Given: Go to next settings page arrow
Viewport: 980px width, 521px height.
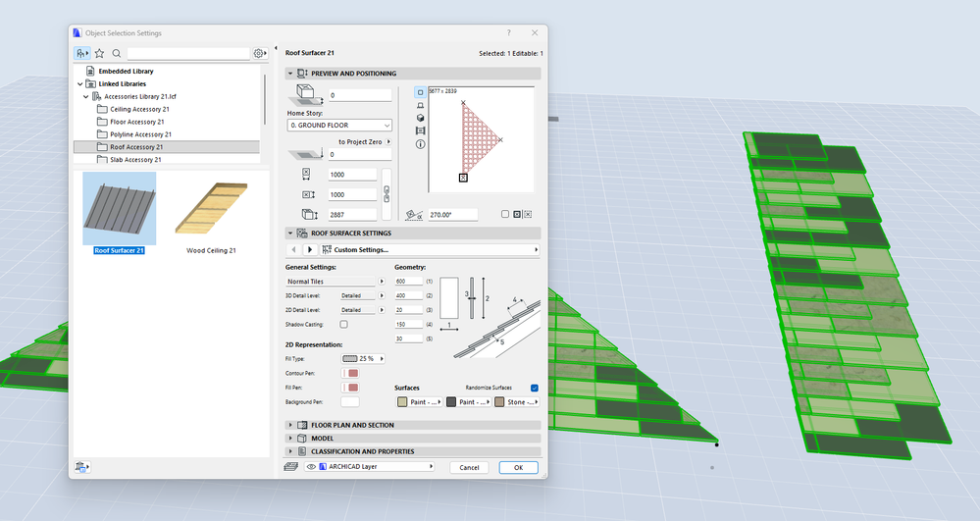Looking at the screenshot, I should 309,249.
